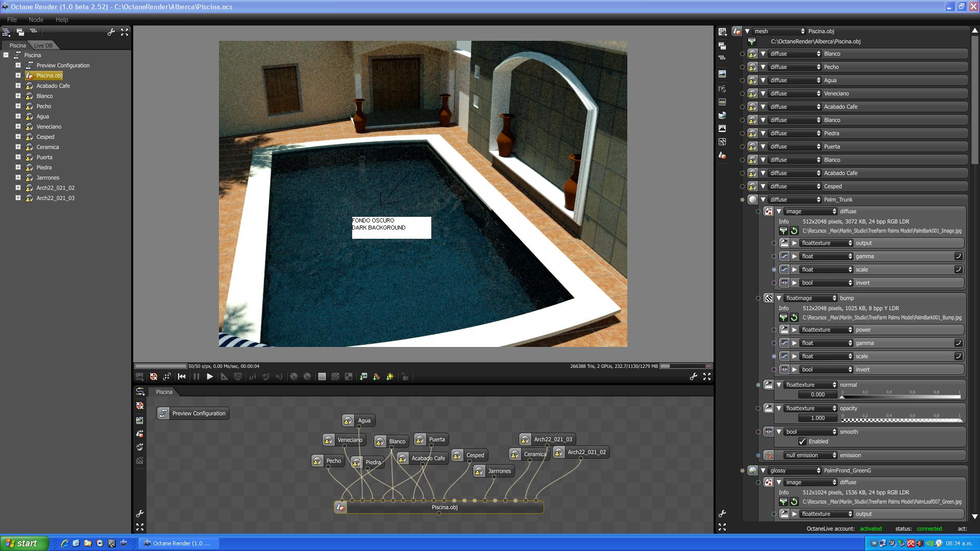The image size is (980, 551).
Task: Open the Node menu
Action: point(36,19)
